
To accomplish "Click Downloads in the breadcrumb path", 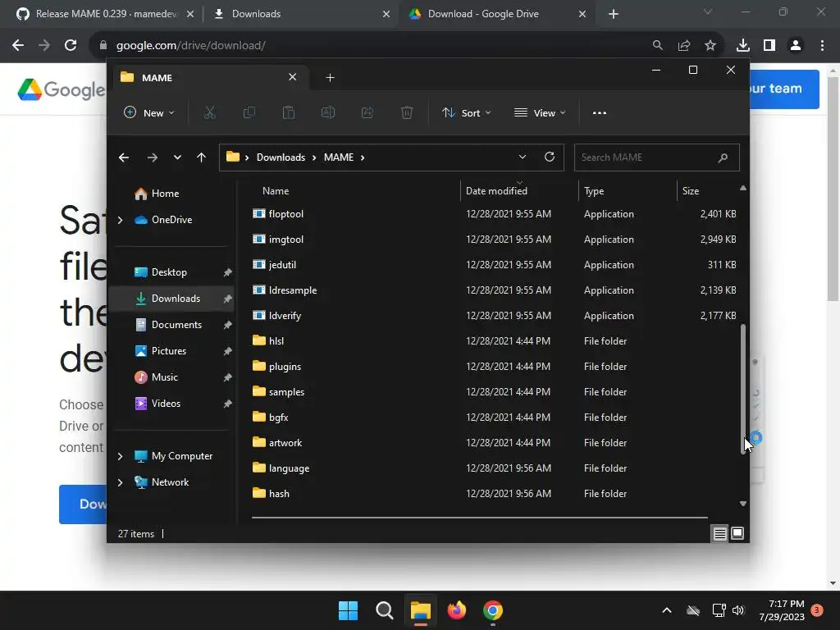I will click(281, 157).
